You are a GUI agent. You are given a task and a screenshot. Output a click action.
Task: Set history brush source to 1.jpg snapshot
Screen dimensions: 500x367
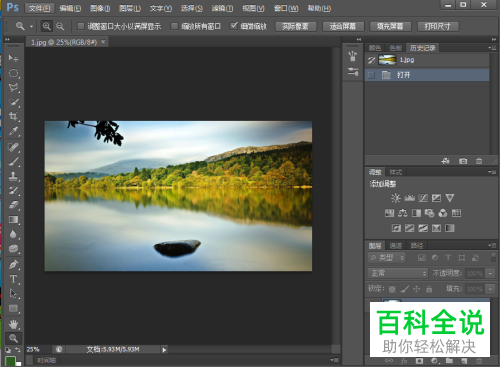pyautogui.click(x=371, y=60)
